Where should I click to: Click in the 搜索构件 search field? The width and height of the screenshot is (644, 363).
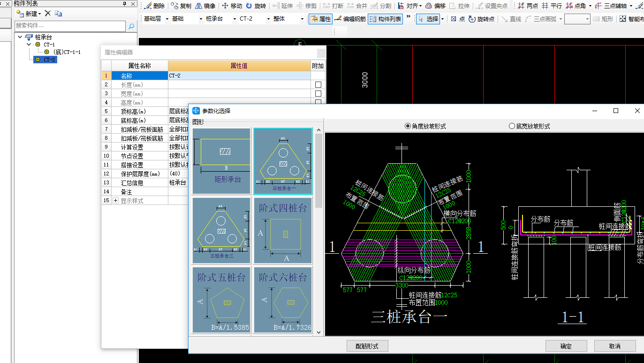[70, 26]
